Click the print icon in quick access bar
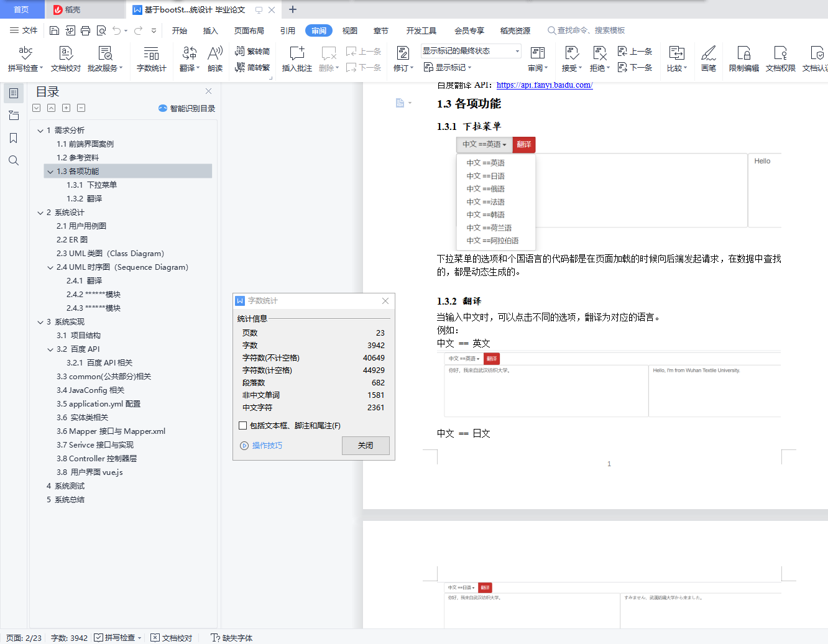828x644 pixels. [x=85, y=30]
